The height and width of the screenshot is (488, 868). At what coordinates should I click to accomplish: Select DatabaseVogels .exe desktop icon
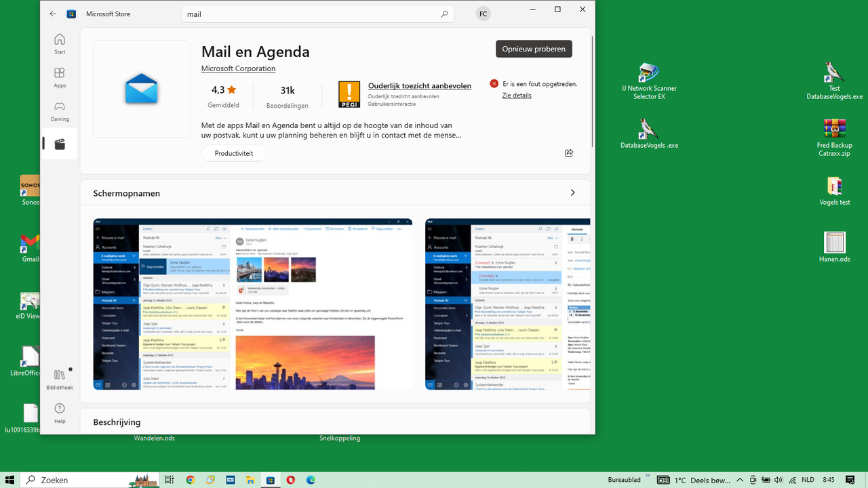pos(649,134)
